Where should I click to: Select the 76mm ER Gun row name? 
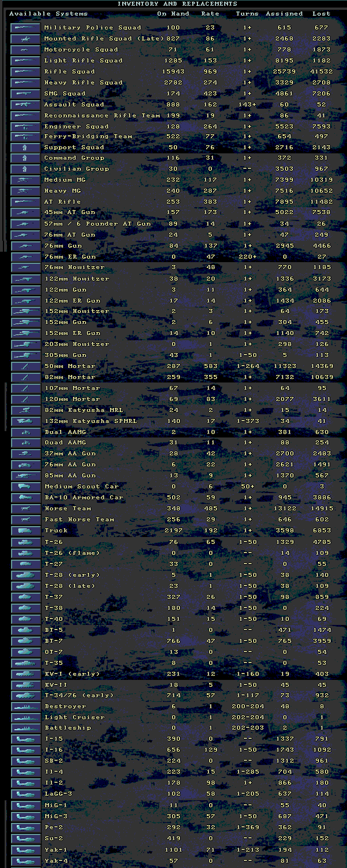point(70,257)
